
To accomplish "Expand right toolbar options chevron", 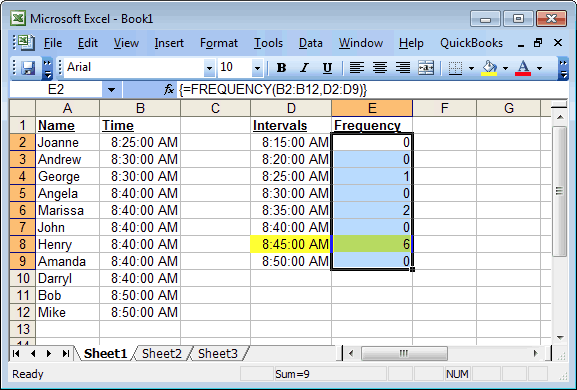I will click(x=563, y=68).
